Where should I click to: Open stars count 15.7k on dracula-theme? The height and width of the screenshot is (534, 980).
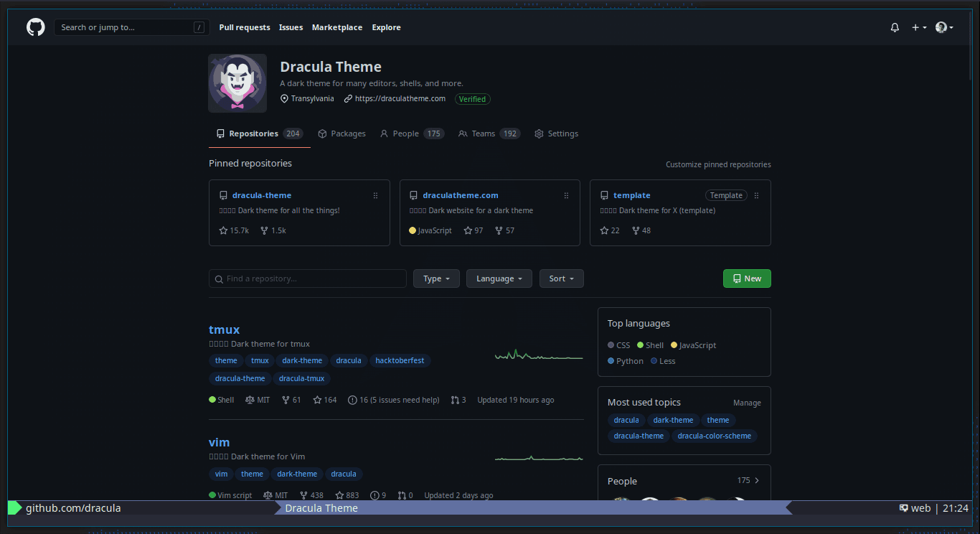coord(234,230)
